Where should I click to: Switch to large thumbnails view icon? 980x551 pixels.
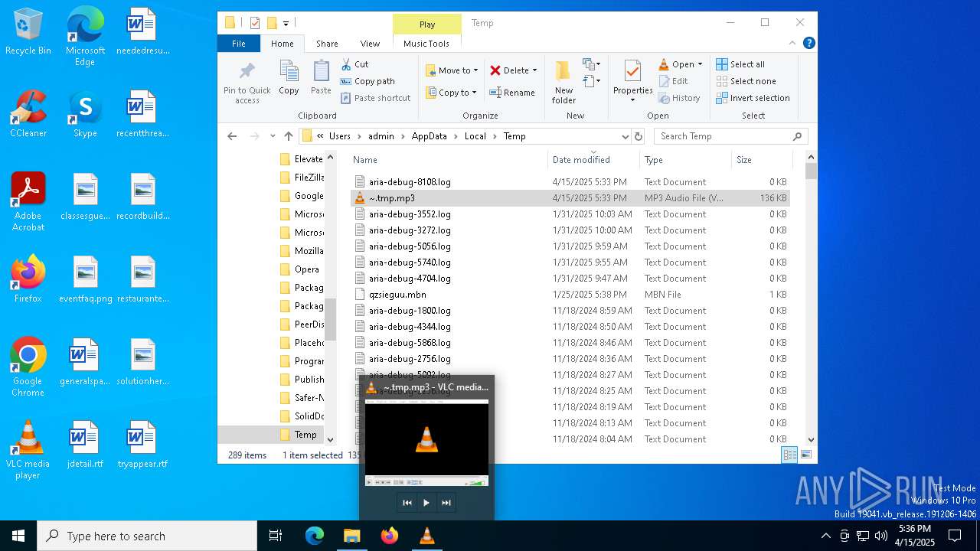click(x=805, y=455)
